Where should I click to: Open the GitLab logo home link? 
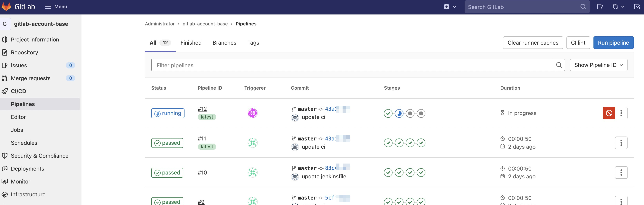[x=18, y=7]
